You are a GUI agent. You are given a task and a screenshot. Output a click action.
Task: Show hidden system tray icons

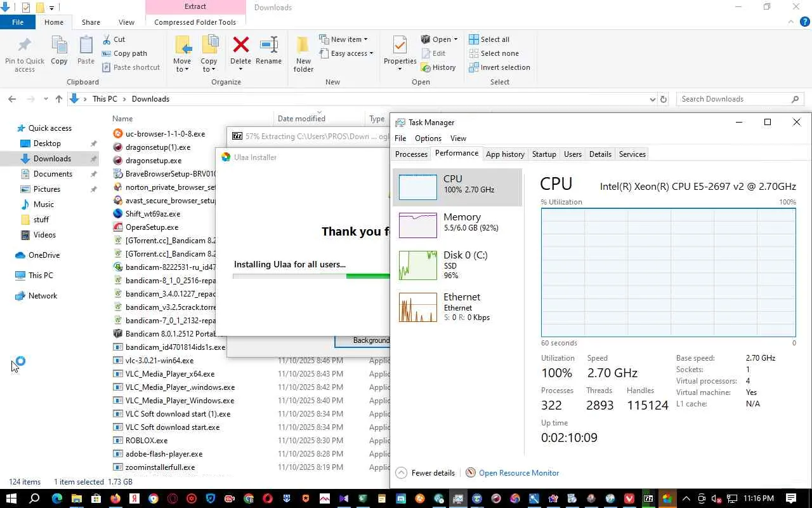point(686,498)
